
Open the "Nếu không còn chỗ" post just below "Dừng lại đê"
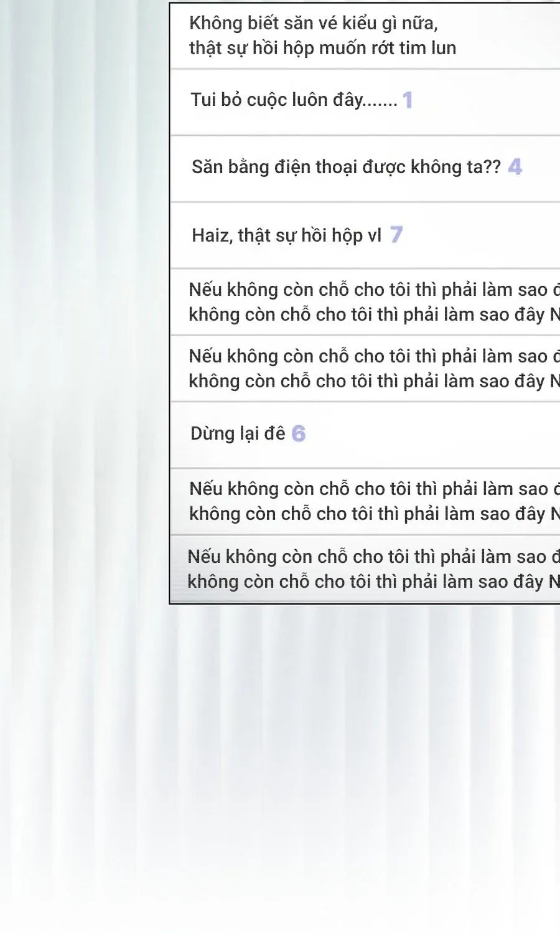click(x=365, y=501)
